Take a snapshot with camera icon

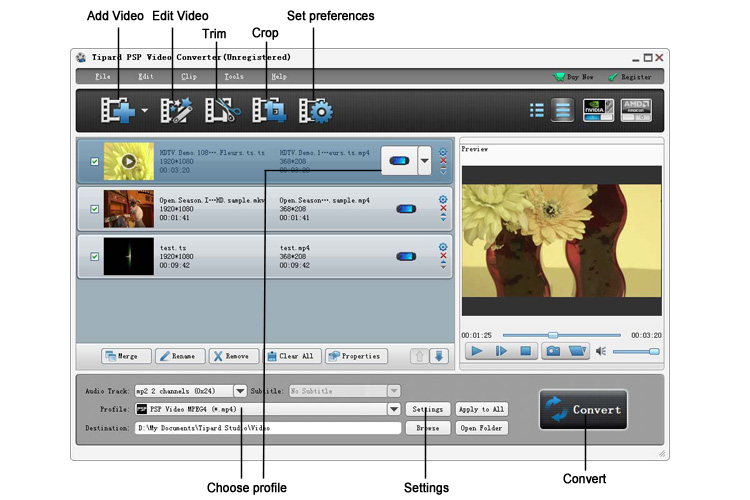(x=553, y=352)
